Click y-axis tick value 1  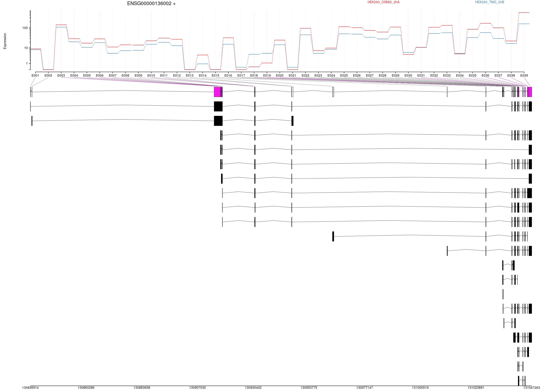coord(27,63)
